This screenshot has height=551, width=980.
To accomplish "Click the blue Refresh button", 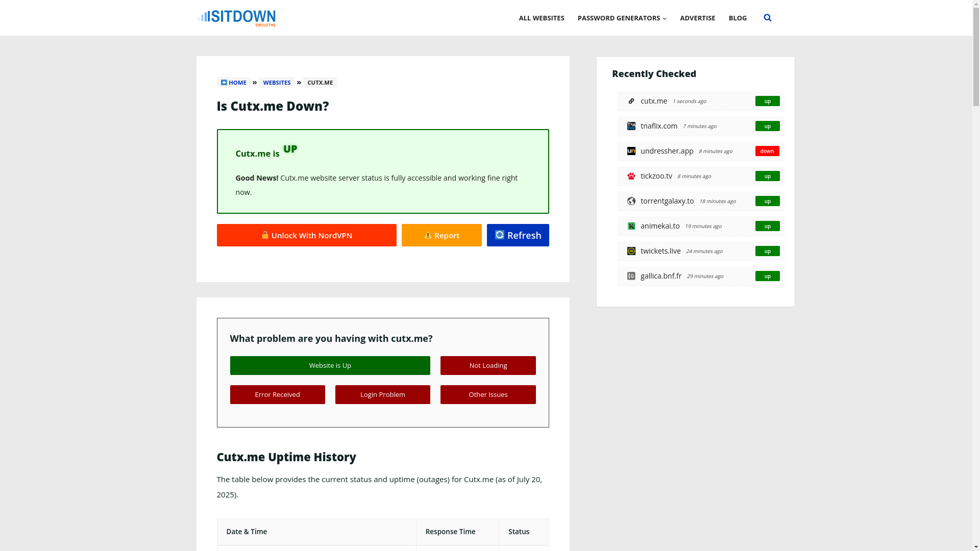I will pos(518,235).
